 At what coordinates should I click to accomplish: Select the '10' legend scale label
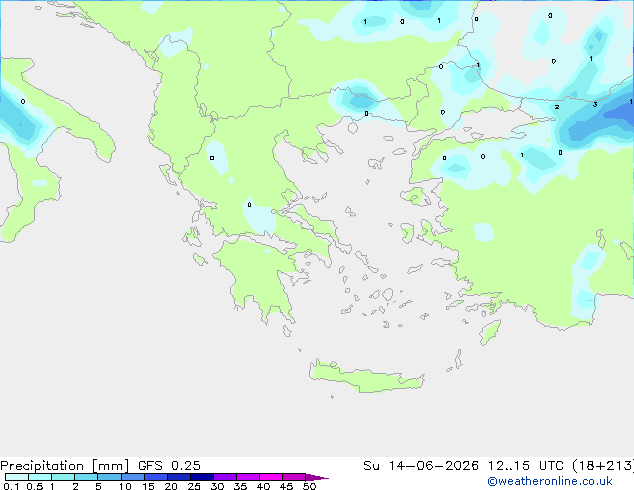tap(125, 486)
